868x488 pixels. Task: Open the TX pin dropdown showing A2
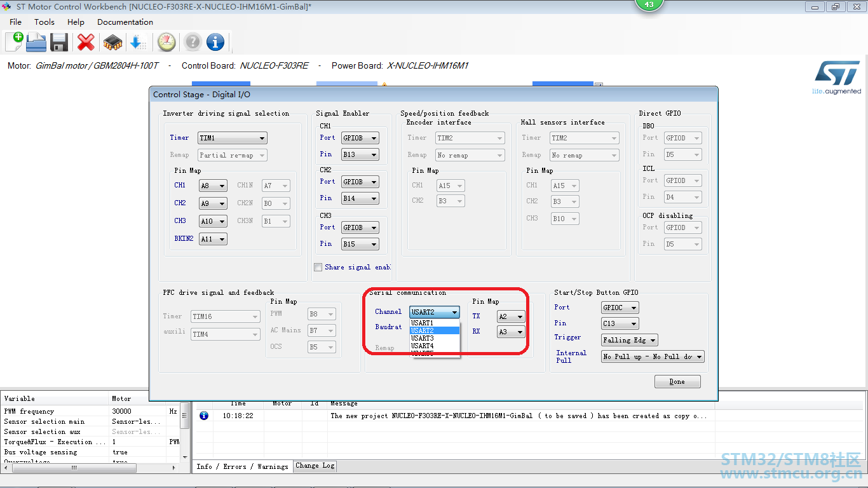pos(511,316)
